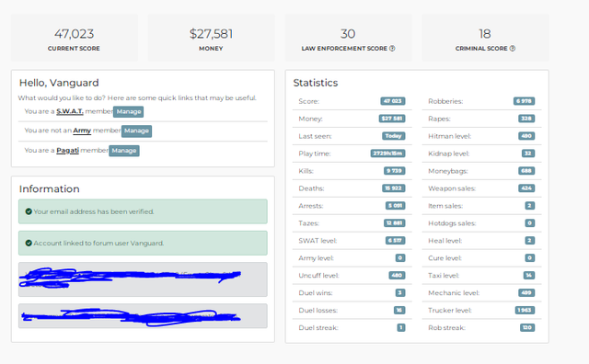Open Manage for S.W.A.T. membership
Screen dimensions: 589x364
(x=129, y=111)
